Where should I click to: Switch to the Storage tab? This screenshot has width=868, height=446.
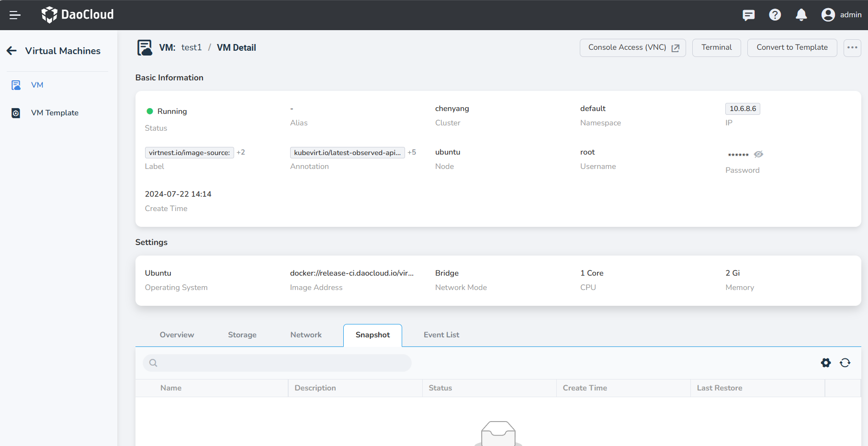tap(242, 335)
